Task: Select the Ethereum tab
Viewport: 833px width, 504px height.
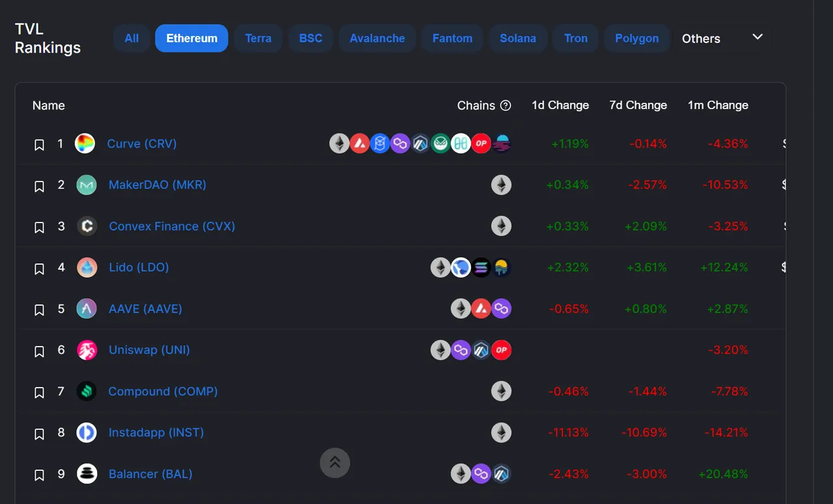Action: [191, 38]
